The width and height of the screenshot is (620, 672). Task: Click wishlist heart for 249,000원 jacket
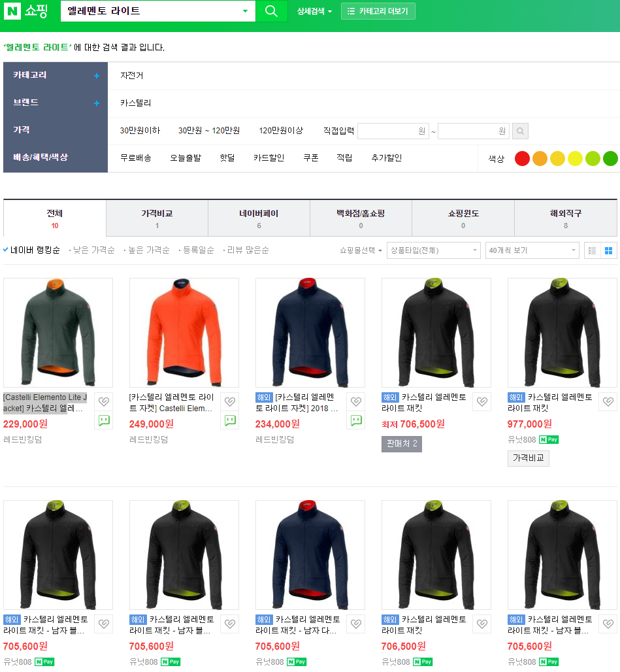(x=230, y=401)
